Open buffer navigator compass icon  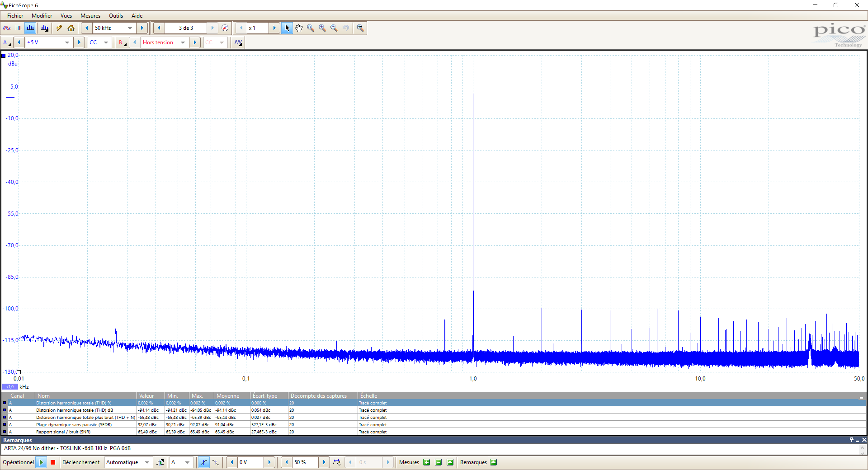[225, 28]
